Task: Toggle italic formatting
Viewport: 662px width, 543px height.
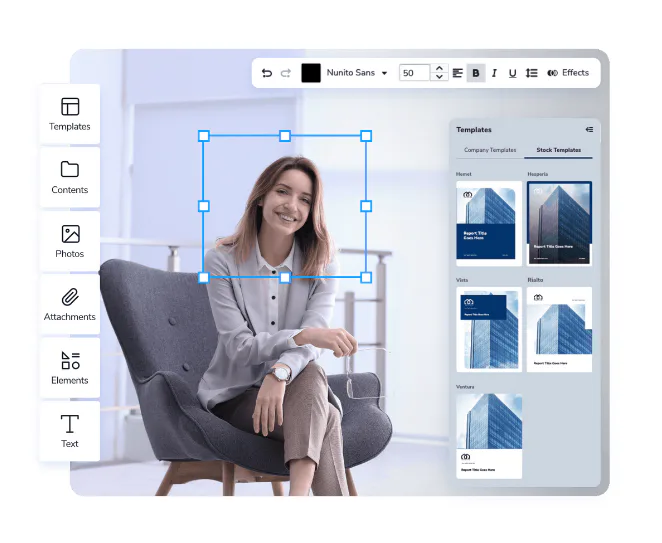Action: (x=494, y=73)
